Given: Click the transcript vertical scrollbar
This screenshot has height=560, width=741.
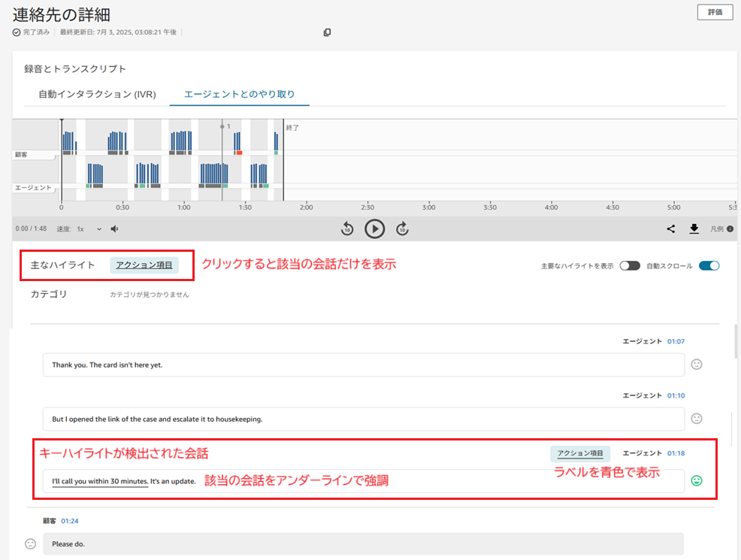Looking at the screenshot, I should coord(736,341).
